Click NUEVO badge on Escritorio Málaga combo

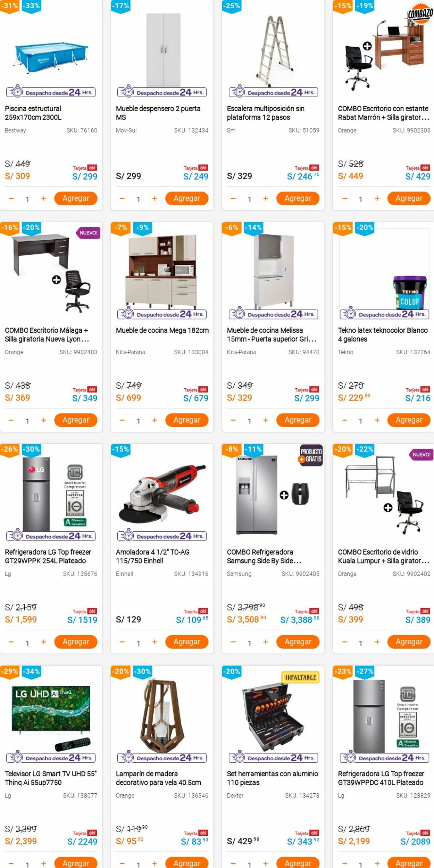pyautogui.click(x=89, y=233)
